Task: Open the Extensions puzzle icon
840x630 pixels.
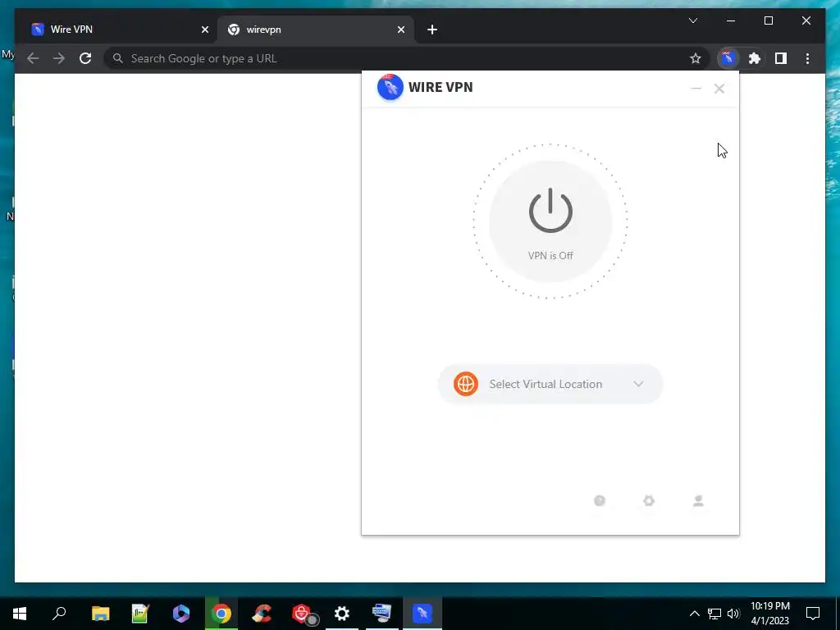Action: pos(755,58)
